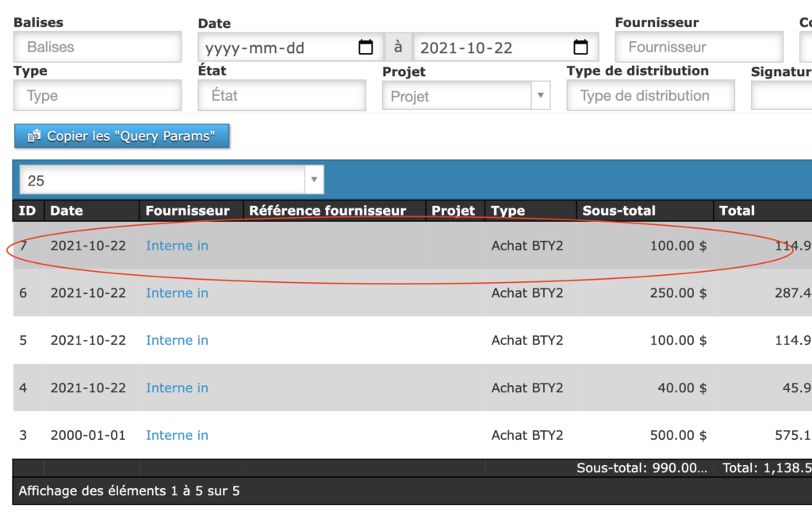Sort by the Fournisseur column header

tap(188, 211)
